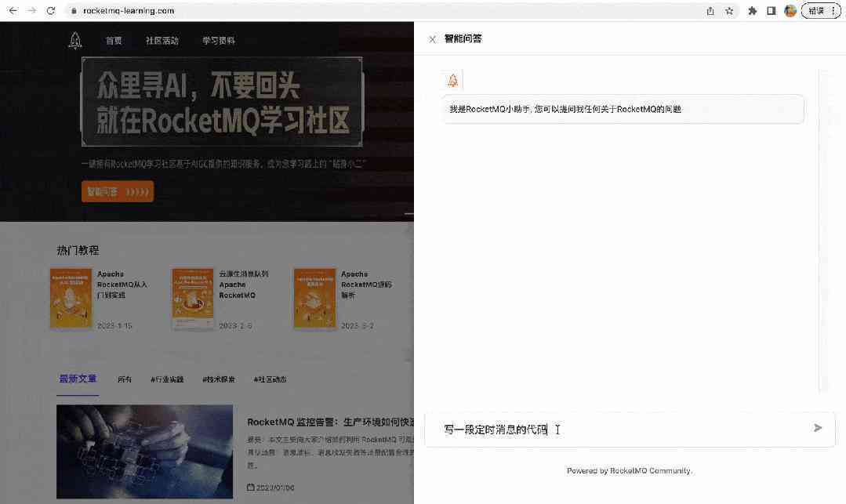Screen dimensions: 846x504
Task: Open Apache RocketMQ从入门到实战 book cover
Action: point(71,299)
